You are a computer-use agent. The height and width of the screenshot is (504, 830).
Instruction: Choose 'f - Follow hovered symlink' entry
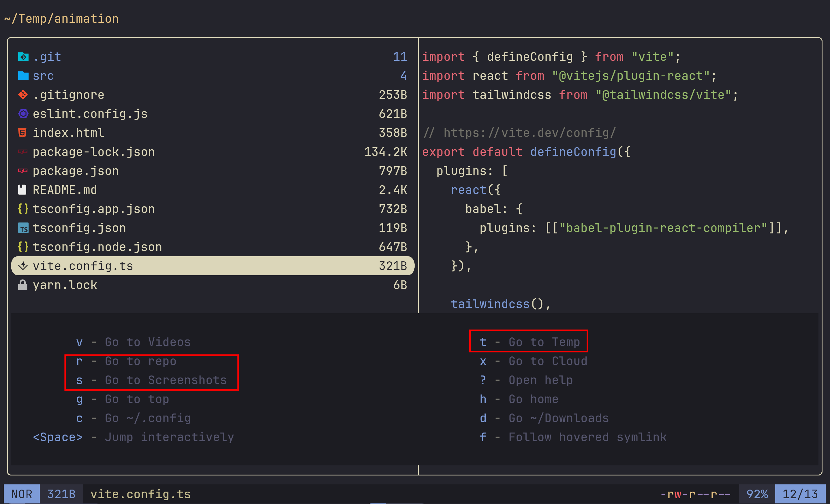tap(573, 437)
